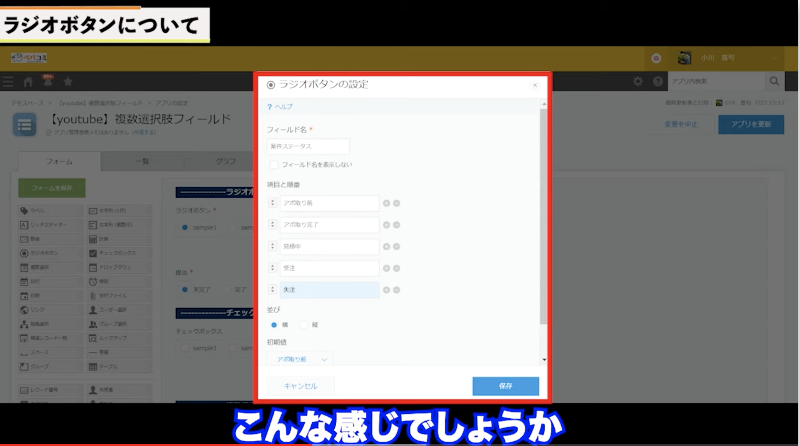Click the フィールド名 text input
The width and height of the screenshot is (800, 446).
[307, 146]
